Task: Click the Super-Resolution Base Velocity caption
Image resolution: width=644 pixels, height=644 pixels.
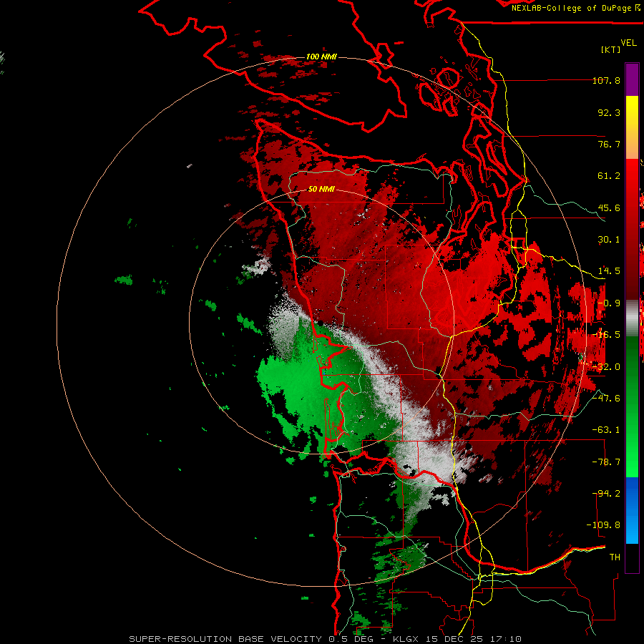Action: (x=326, y=639)
